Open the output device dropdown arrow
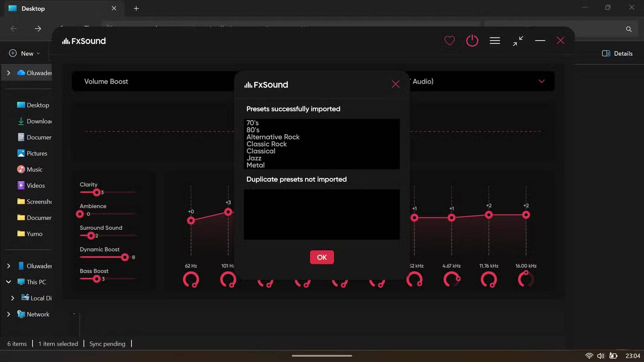This screenshot has height=362, width=644. pos(541,81)
